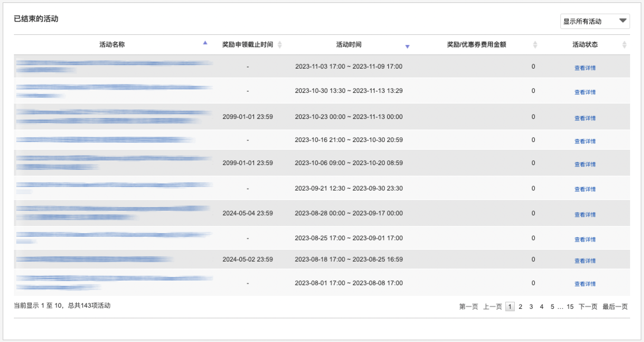Viewport: 644px width, 342px height.
Task: View details of 2023-08-28 00:00 activity
Action: pos(585,214)
